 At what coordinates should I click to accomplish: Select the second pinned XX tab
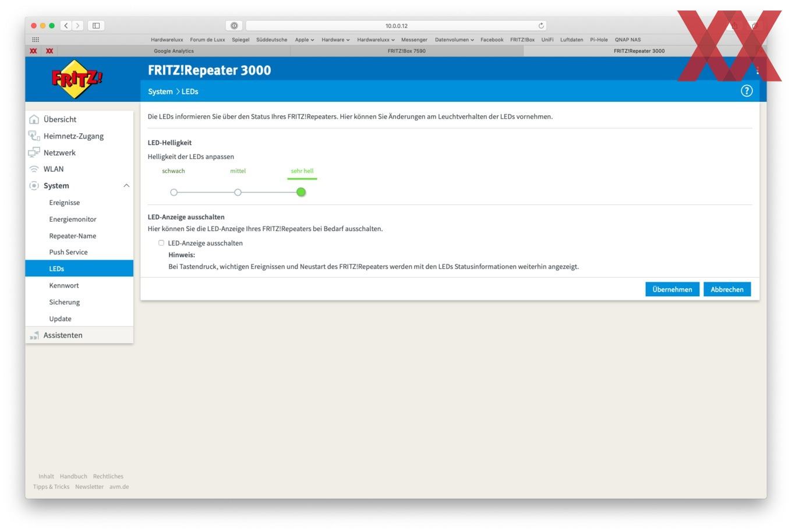pos(49,51)
